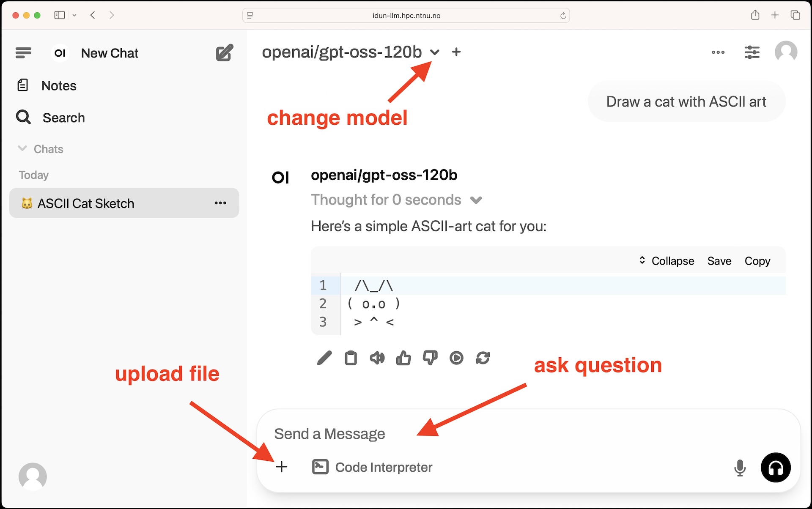Open the page settings icon in the address bar

(x=250, y=16)
